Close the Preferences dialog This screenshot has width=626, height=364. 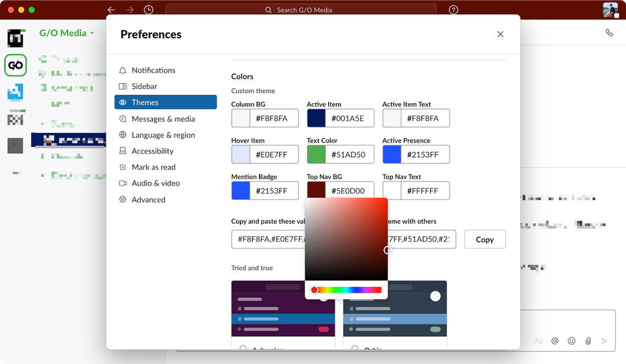[x=500, y=34]
